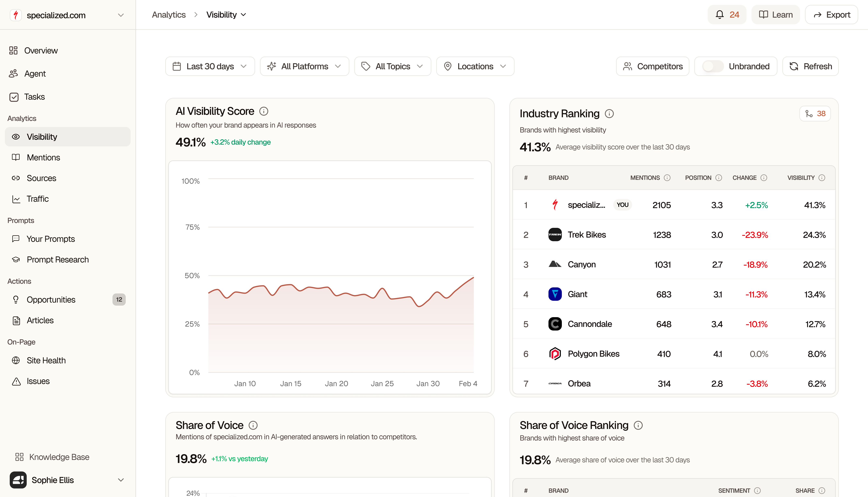Screen dimensions: 868x497
Task: Click info icon beside Share of Voice Ranking
Action: click(638, 425)
